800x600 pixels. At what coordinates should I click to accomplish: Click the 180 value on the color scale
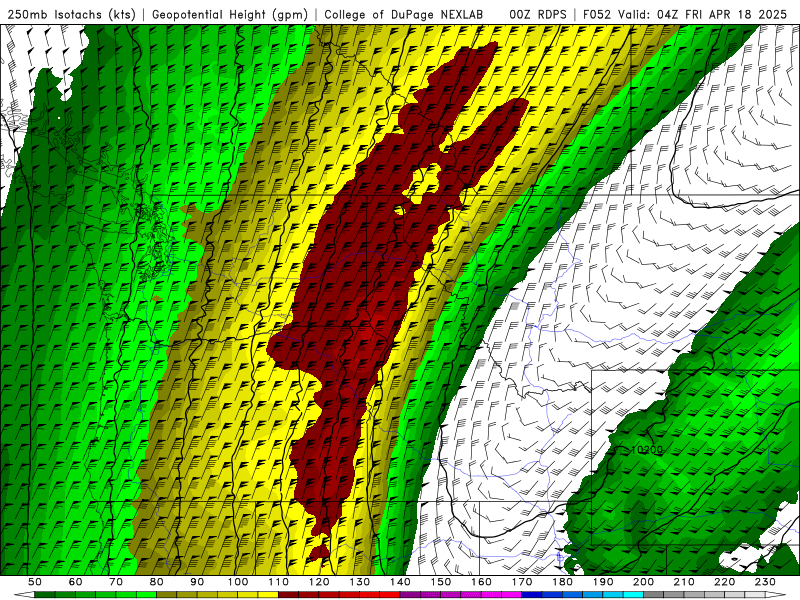(562, 582)
